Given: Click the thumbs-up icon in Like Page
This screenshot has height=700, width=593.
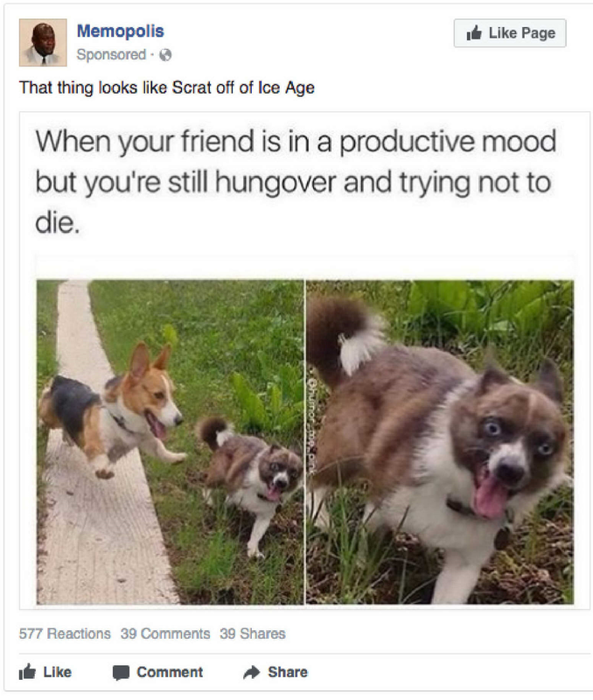Looking at the screenshot, I should point(474,32).
